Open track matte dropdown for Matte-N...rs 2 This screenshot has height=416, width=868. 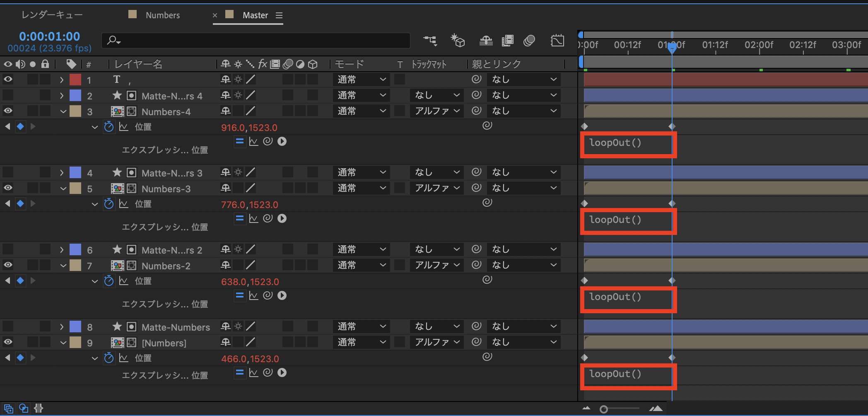(x=436, y=249)
